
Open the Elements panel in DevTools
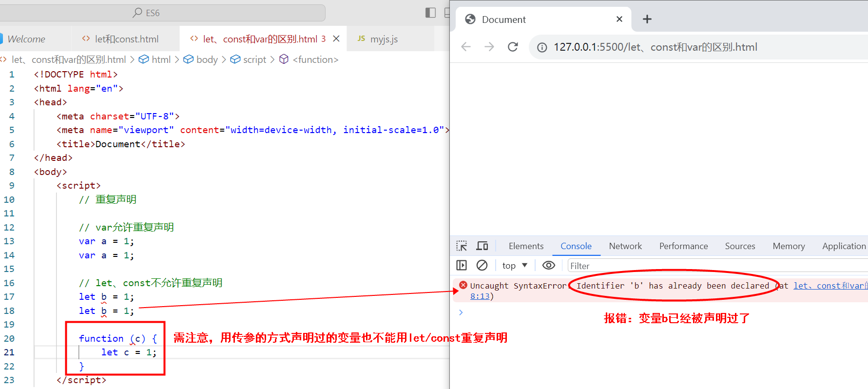[x=526, y=246]
